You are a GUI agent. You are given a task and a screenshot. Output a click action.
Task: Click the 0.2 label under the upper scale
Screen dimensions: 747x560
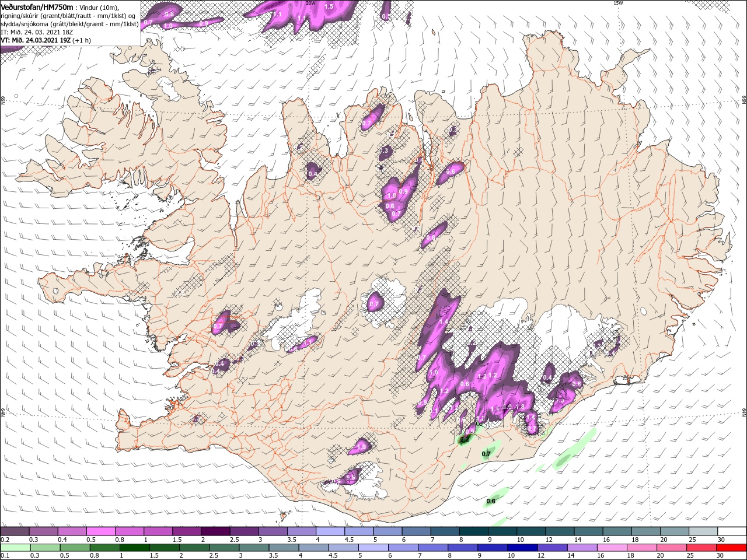[x=4, y=540]
